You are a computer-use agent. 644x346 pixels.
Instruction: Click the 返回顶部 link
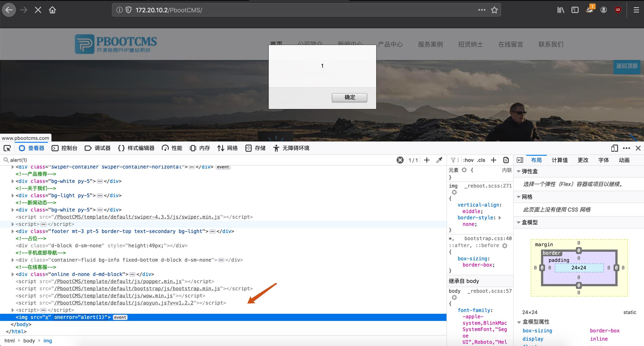627,66
